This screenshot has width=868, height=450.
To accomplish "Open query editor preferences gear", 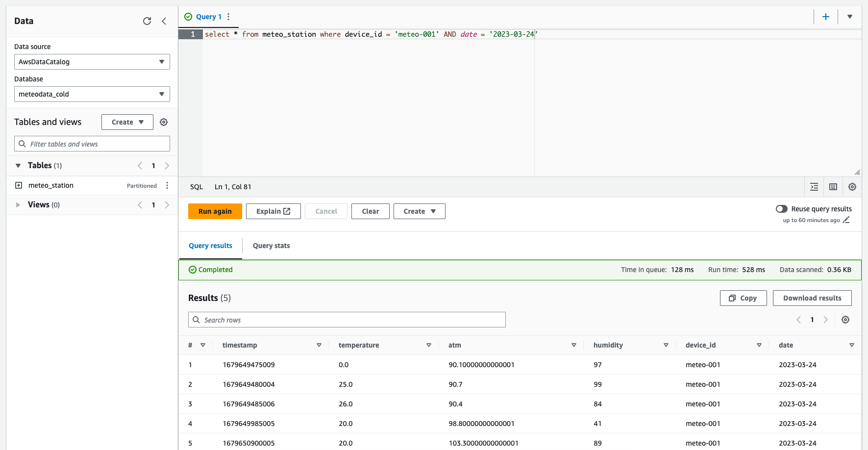I will [x=852, y=187].
